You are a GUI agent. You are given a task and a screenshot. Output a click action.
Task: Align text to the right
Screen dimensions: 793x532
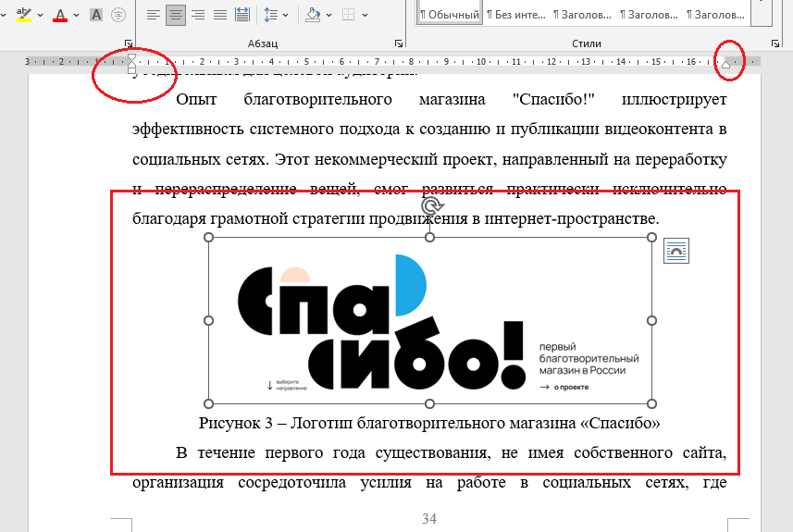[x=198, y=15]
